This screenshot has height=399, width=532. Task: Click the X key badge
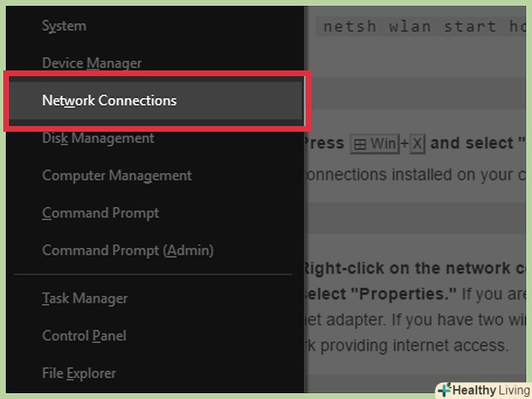pyautogui.click(x=417, y=144)
